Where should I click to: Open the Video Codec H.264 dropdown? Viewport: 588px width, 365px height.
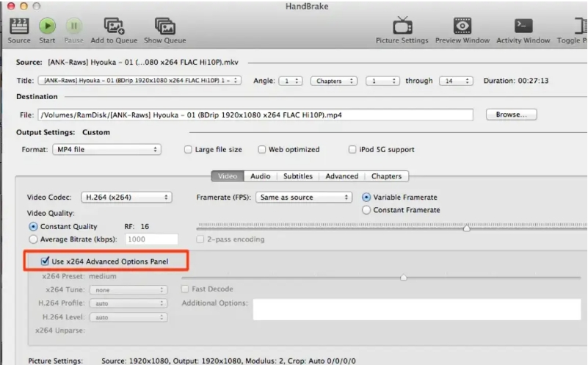[127, 198]
